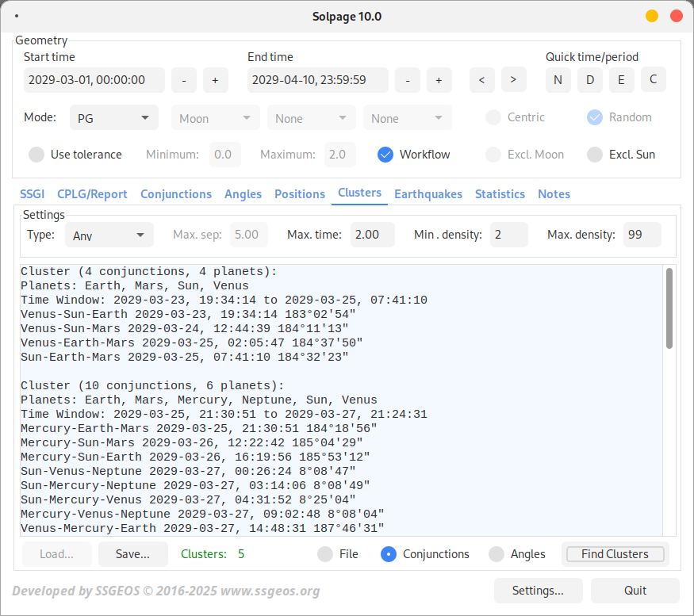Click the red close window button
This screenshot has width=694, height=616.
(677, 16)
